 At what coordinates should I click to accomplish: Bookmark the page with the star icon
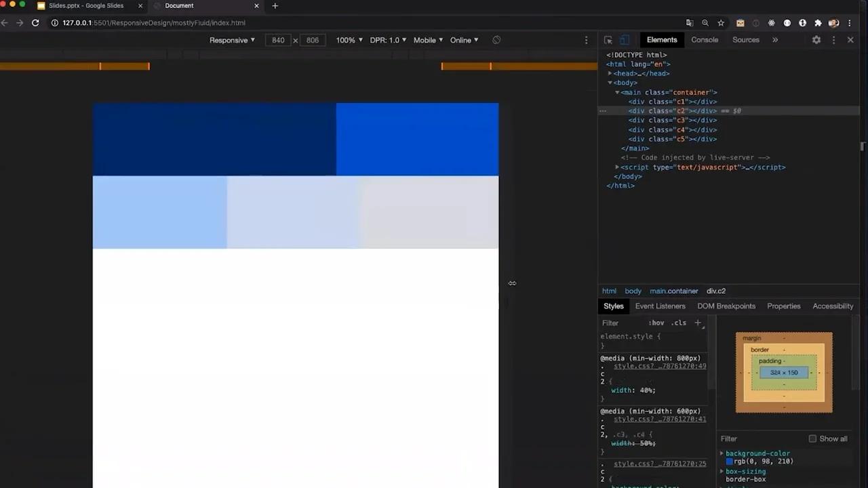tap(721, 22)
